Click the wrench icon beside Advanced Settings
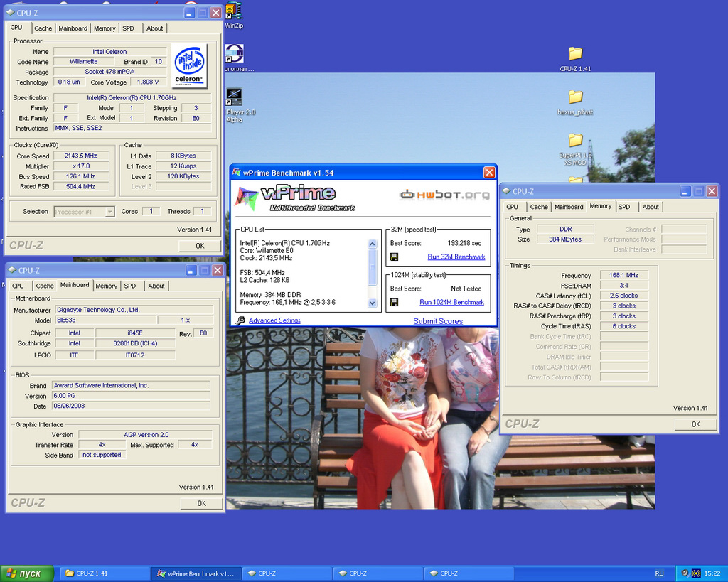This screenshot has height=582, width=728. coord(240,320)
